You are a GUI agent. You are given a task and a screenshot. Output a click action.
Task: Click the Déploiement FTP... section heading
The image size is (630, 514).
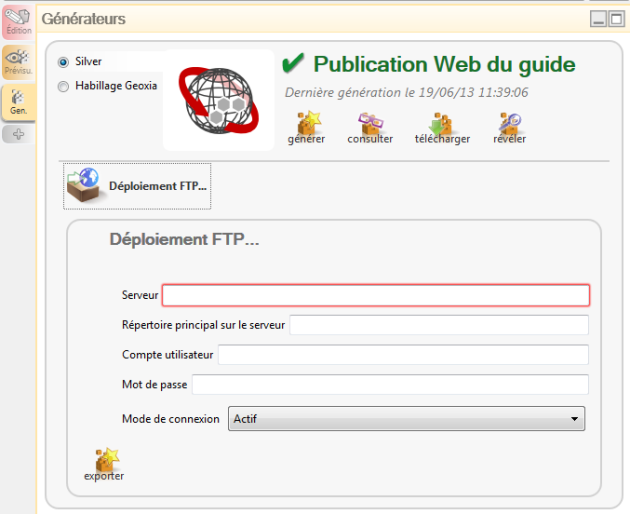pyautogui.click(x=184, y=240)
